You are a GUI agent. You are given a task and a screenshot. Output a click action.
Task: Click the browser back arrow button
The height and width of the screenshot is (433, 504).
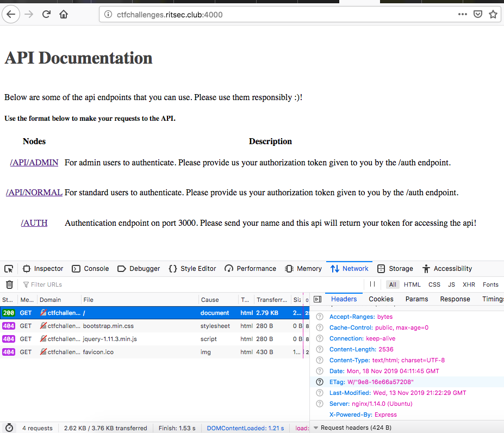pyautogui.click(x=10, y=14)
